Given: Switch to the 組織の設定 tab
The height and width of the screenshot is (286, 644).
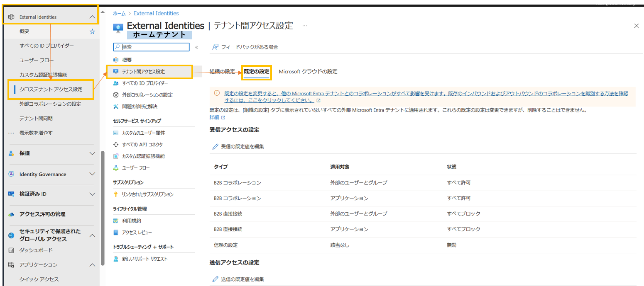Looking at the screenshot, I should 222,71.
